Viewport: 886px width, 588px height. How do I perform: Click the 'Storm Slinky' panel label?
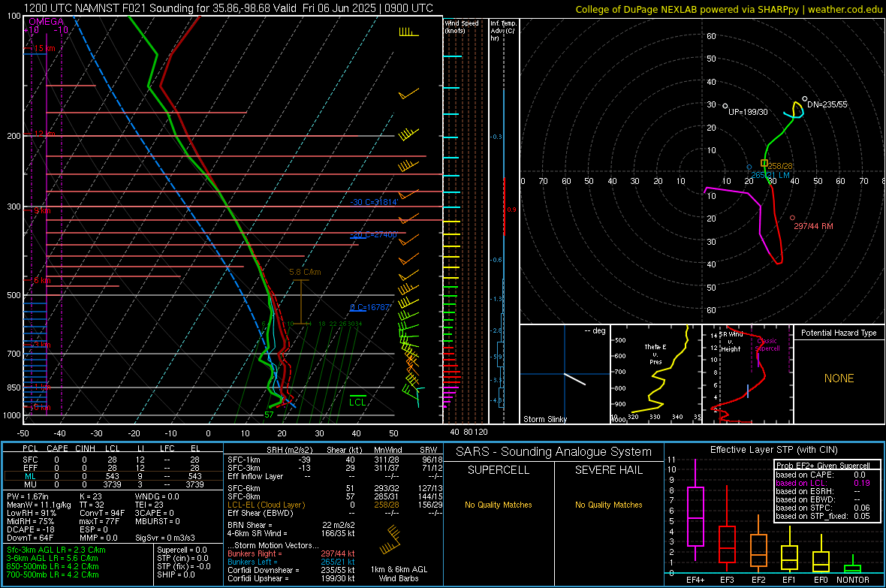544,419
